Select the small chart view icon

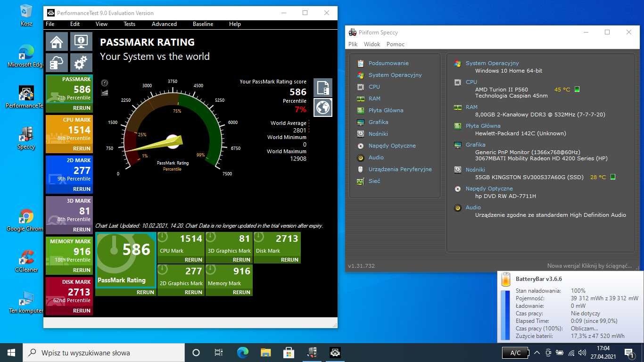click(x=105, y=92)
